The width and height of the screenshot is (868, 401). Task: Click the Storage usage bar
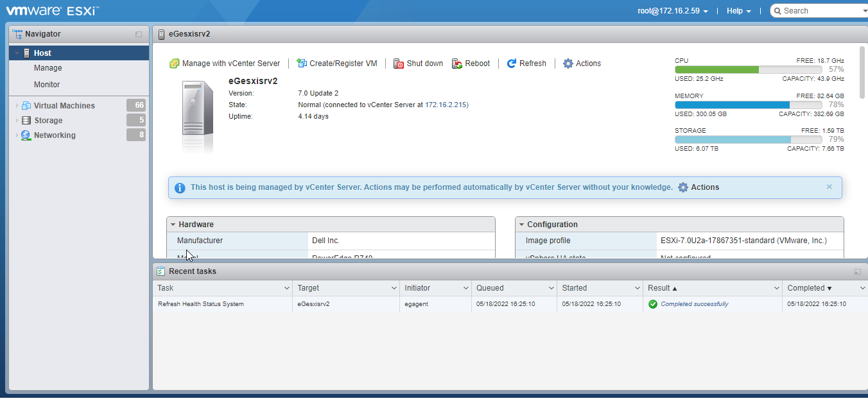click(749, 139)
